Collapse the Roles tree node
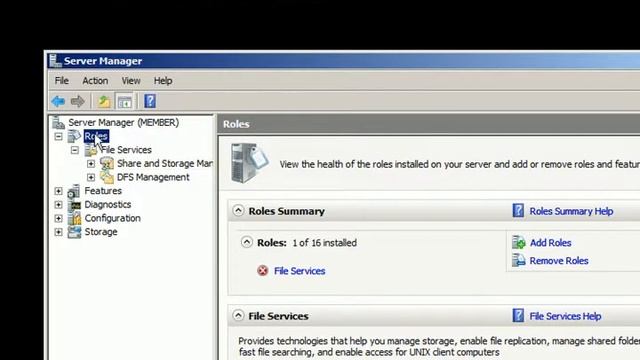640x360 pixels. pyautogui.click(x=58, y=136)
